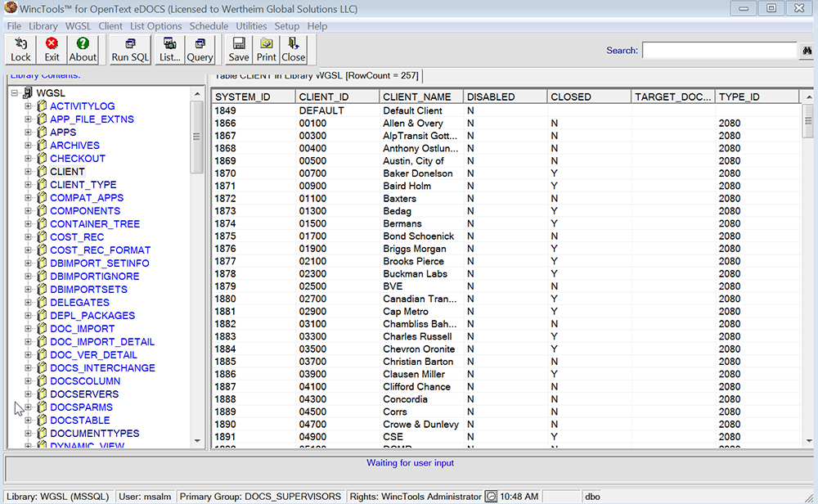Select the DEPL_PACKAGES tree item

coord(92,315)
